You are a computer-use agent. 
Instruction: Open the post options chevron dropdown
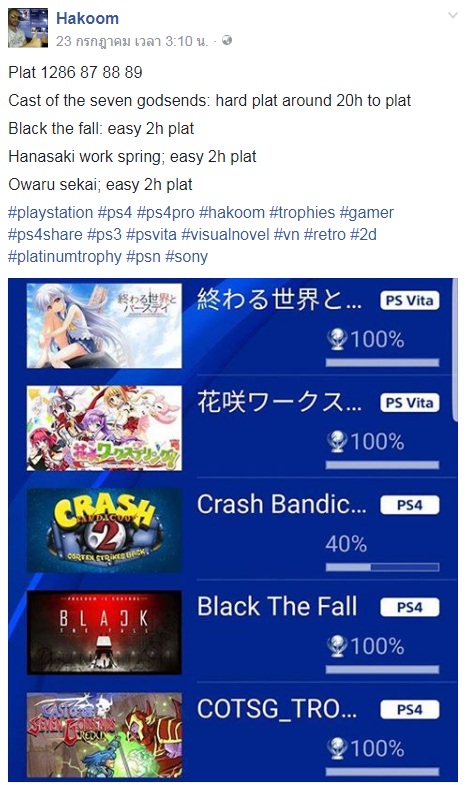[x=452, y=16]
